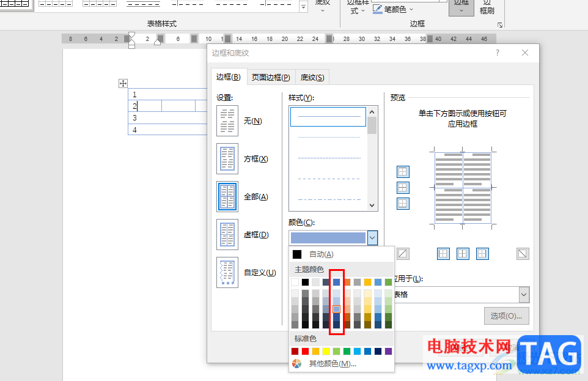Viewport: 588px width, 381px height.
Task: Pick the standard red color swatch
Action: 306,351
